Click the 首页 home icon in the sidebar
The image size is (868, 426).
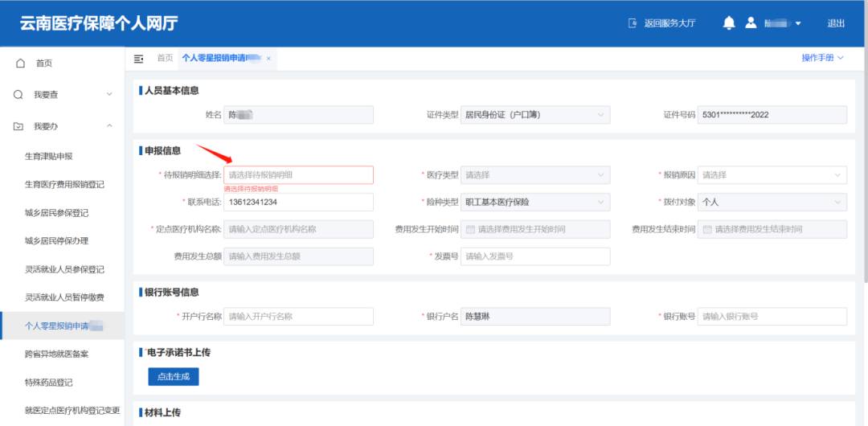pyautogui.click(x=20, y=63)
